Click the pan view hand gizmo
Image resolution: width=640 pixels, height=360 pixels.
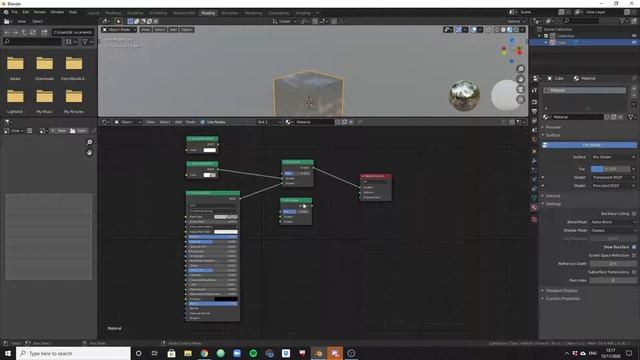point(520,79)
